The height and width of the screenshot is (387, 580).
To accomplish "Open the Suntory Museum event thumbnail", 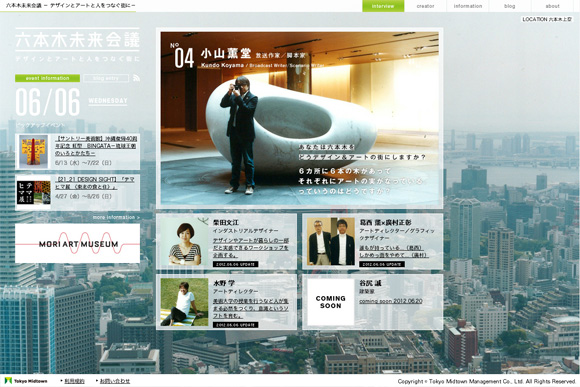I will (x=33, y=152).
